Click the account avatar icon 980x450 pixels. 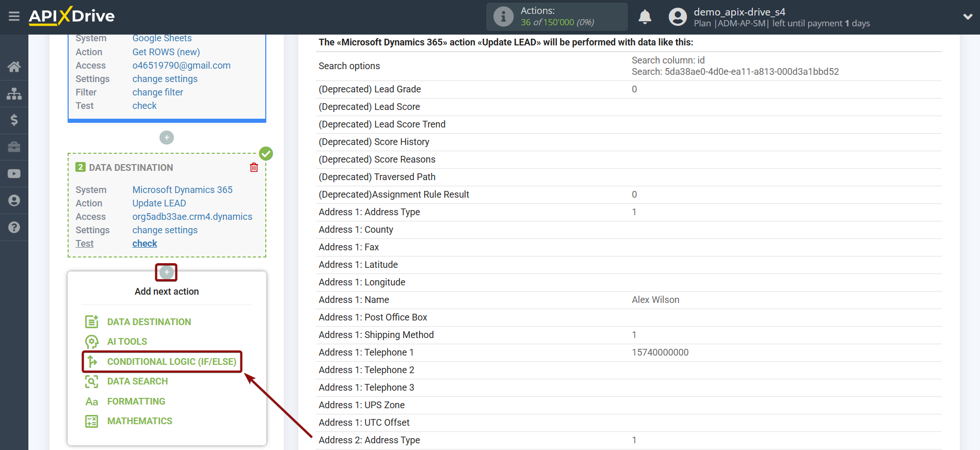point(678,17)
